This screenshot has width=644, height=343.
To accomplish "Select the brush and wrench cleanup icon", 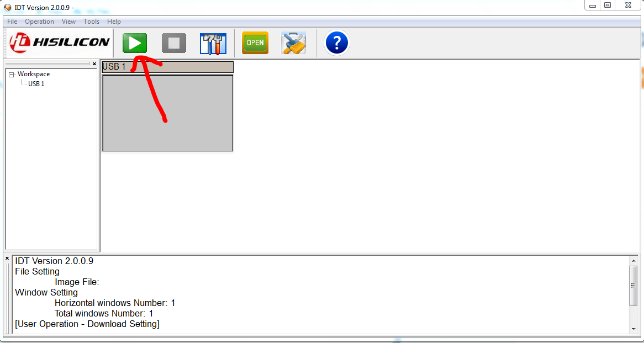I will tap(294, 43).
